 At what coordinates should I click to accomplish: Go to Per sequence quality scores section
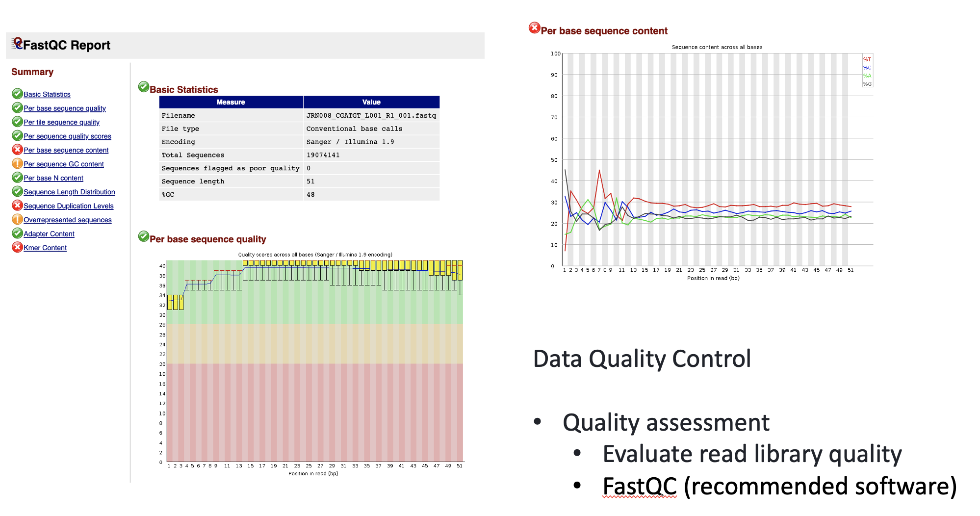[67, 136]
